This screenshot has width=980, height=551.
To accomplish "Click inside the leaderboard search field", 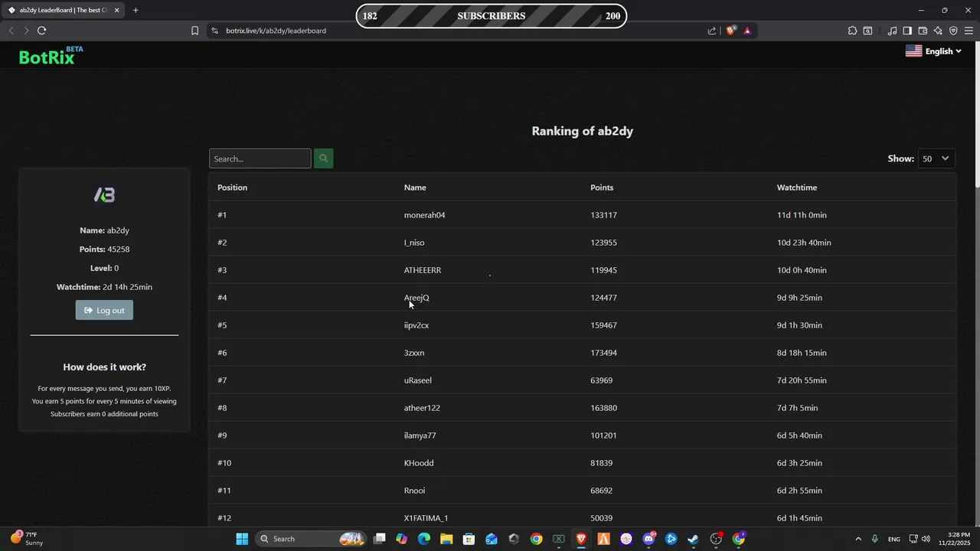I will tap(260, 158).
